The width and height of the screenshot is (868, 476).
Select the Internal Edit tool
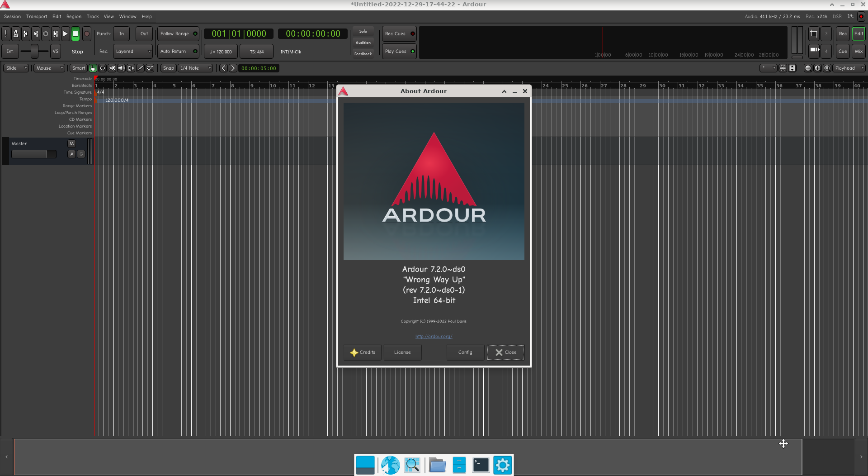pos(150,68)
